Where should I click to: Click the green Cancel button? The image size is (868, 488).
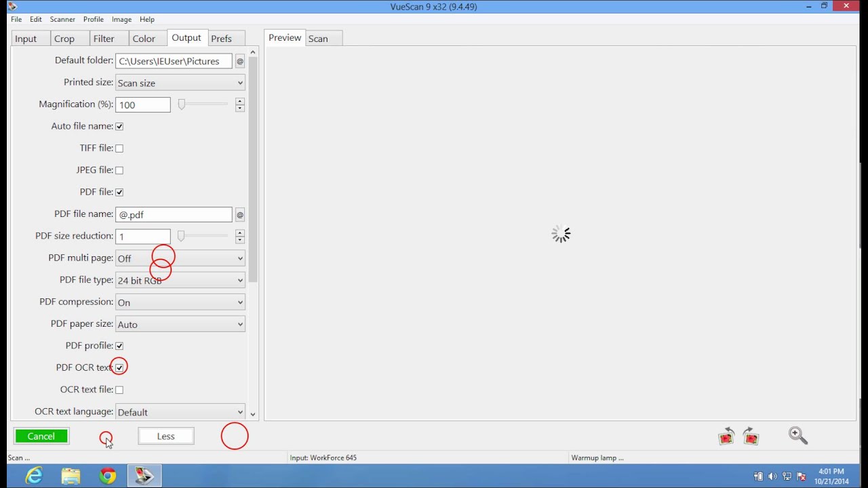click(41, 436)
